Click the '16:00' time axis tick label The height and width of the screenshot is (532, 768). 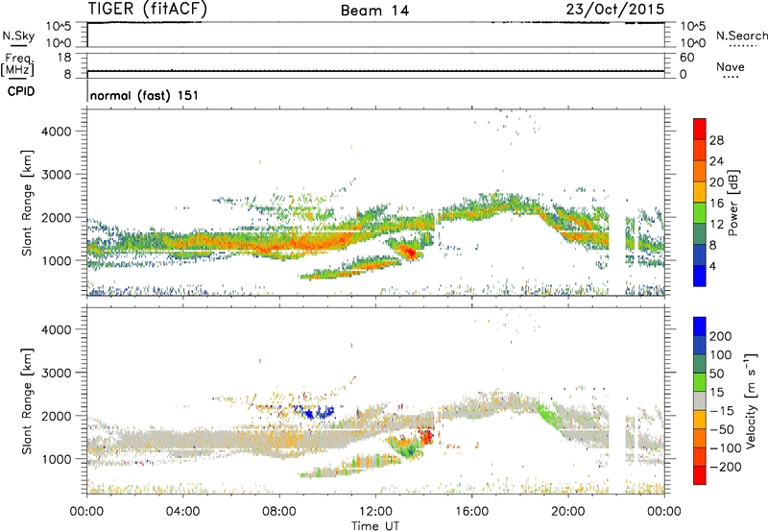[471, 512]
